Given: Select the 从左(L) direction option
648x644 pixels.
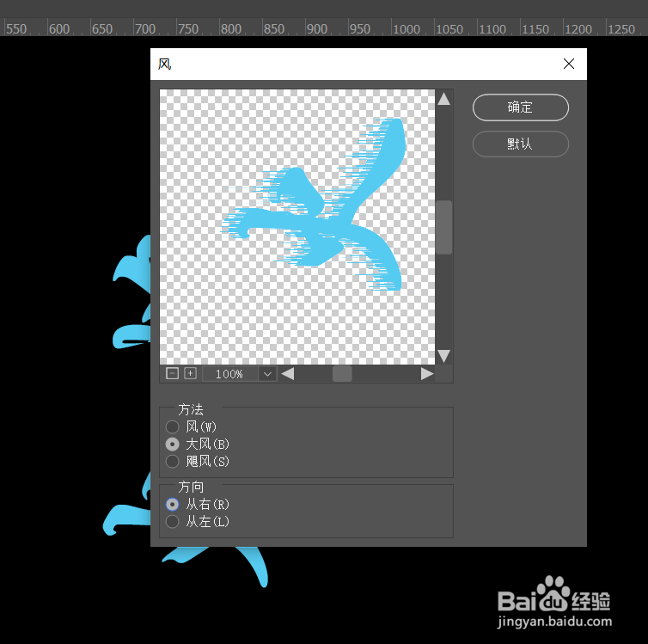Looking at the screenshot, I should [x=173, y=522].
